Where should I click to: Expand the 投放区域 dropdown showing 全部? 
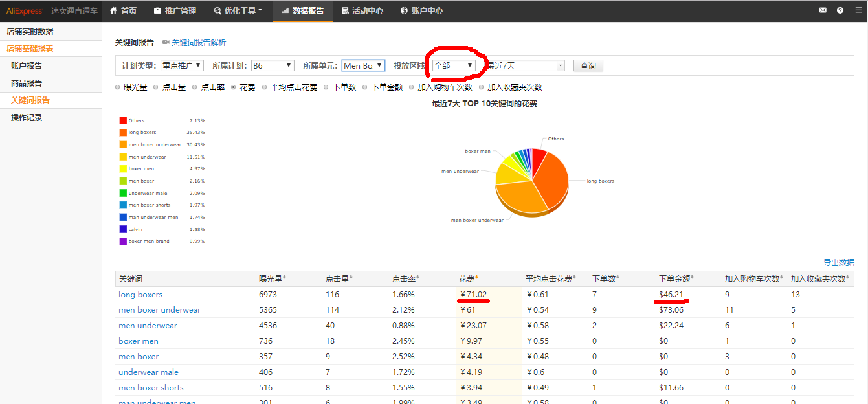pos(454,65)
